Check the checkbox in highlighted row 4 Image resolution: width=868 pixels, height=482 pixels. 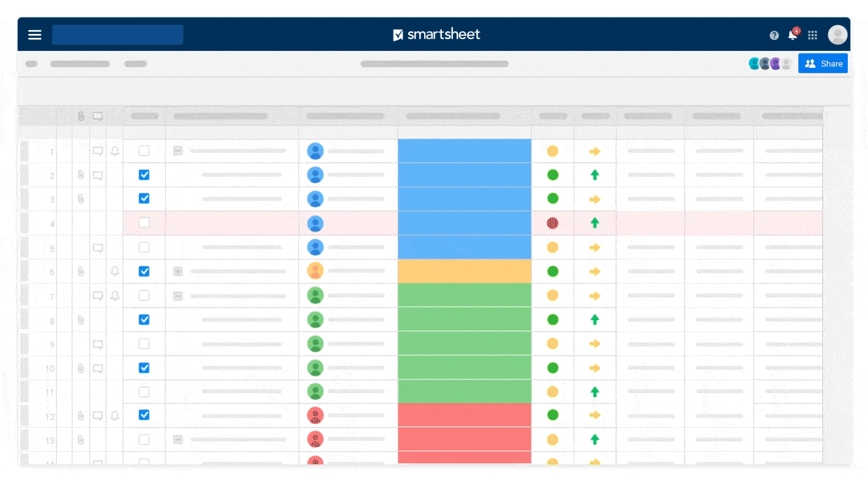point(144,223)
